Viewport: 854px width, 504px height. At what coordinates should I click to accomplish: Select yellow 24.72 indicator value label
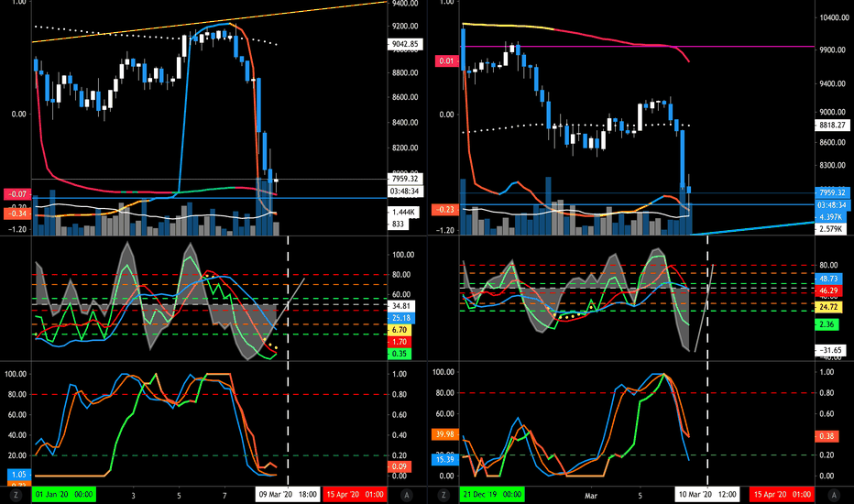828,307
